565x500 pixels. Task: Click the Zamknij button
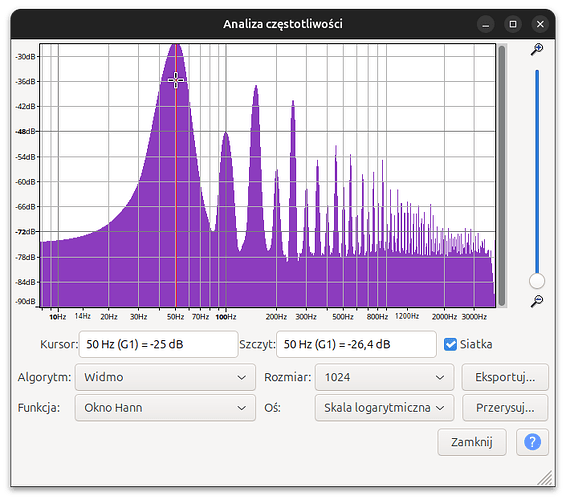point(472,442)
